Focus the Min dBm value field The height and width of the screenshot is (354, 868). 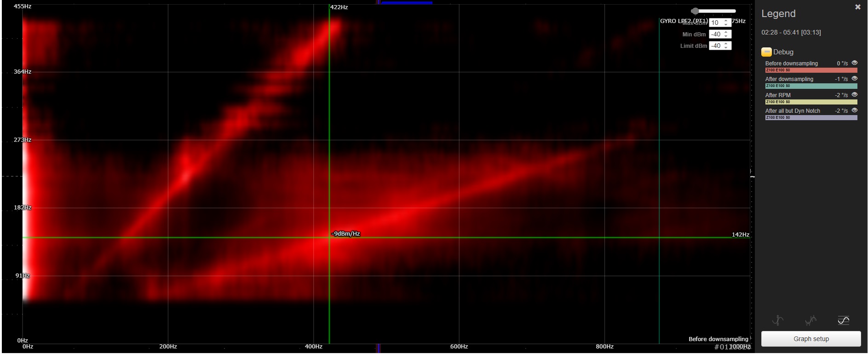click(x=716, y=34)
